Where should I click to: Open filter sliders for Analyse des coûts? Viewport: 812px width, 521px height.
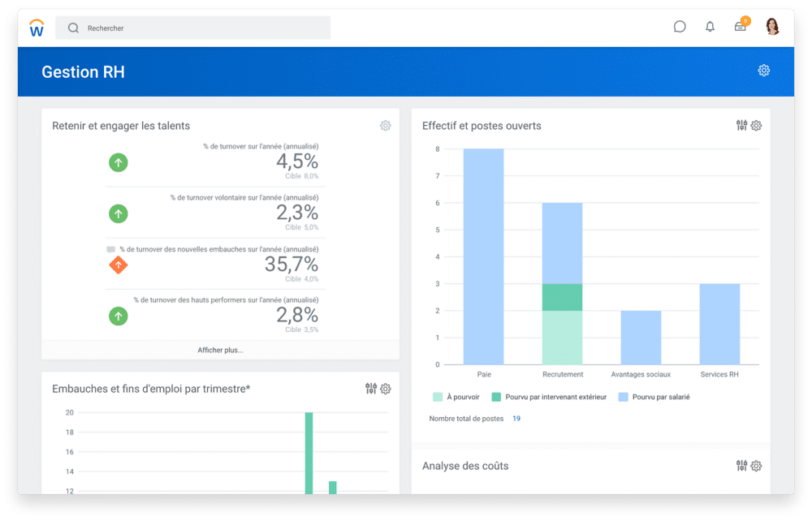[x=741, y=466]
